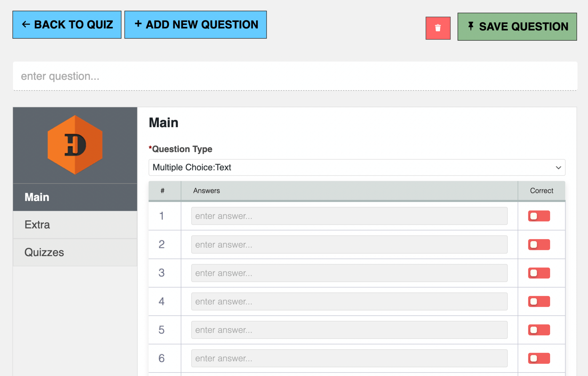Click the pin icon on Save Question
Screen dimensions: 588x376
[x=471, y=26]
